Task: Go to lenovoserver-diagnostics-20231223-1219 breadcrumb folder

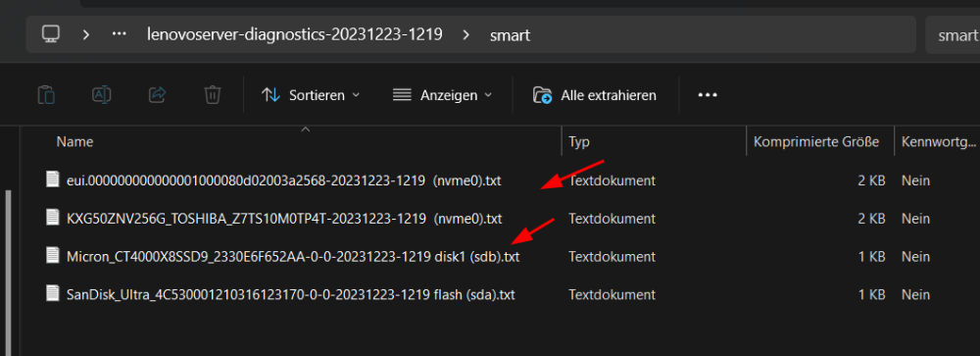Action: click(x=294, y=34)
